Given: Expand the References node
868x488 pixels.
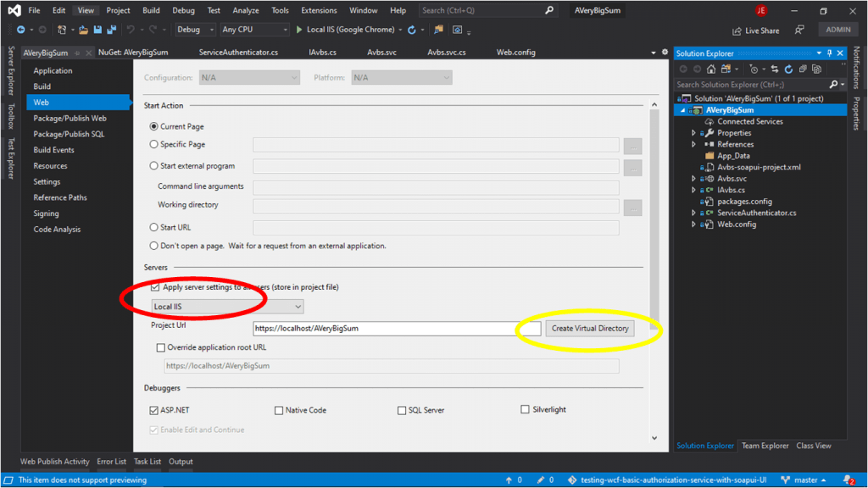Looking at the screenshot, I should [x=693, y=144].
